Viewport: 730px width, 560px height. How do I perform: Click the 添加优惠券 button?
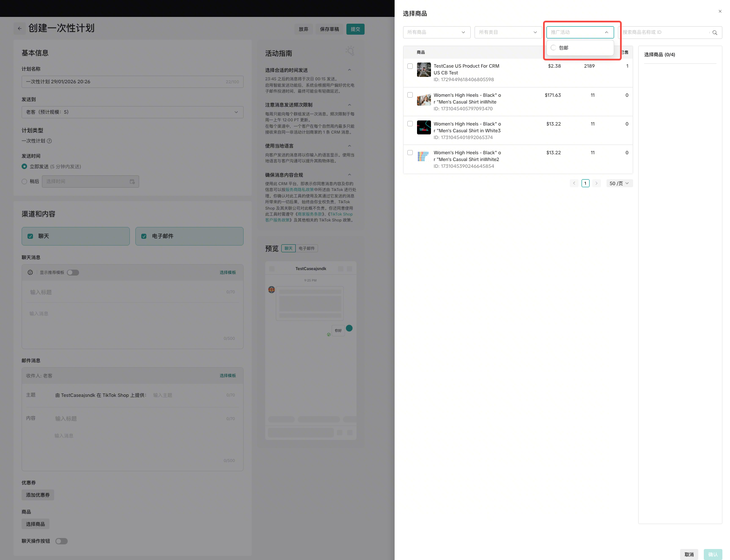(x=38, y=495)
